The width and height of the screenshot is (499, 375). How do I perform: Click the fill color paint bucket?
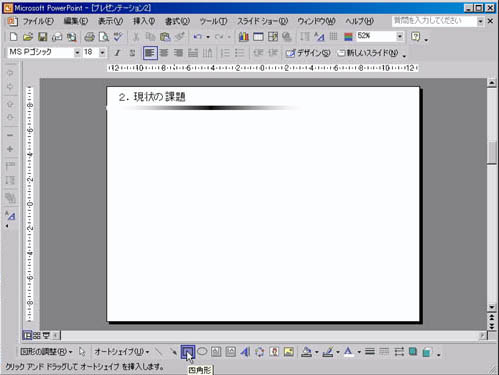point(307,352)
